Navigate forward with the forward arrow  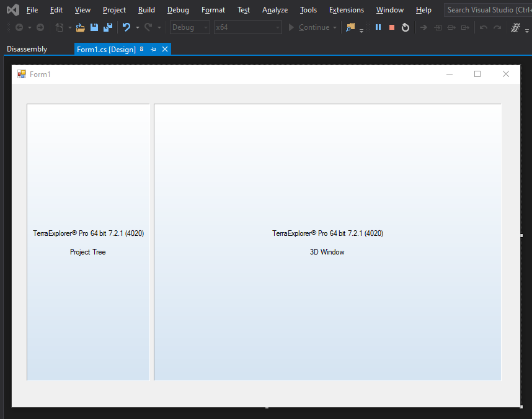tap(40, 27)
